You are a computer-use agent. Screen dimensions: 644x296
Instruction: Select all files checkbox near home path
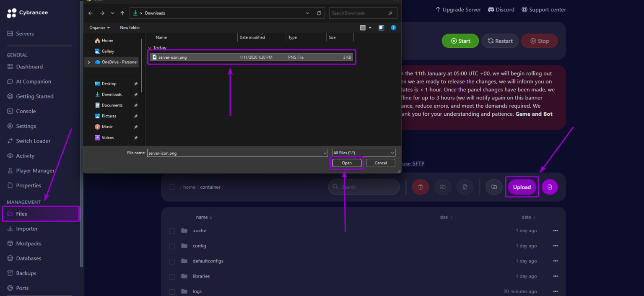coord(171,187)
